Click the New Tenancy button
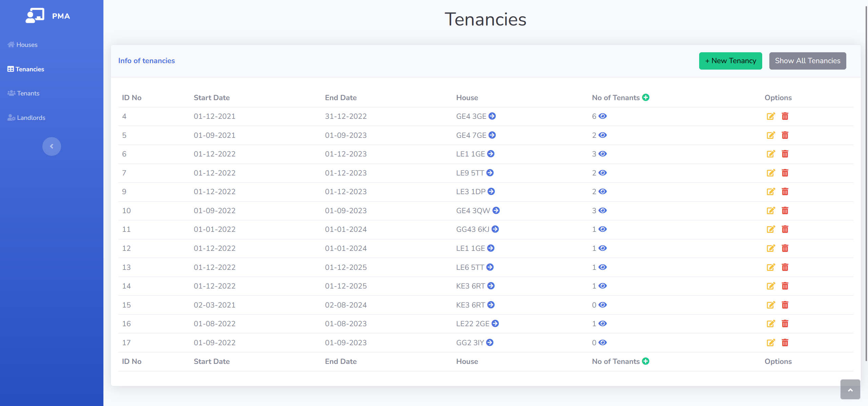 click(730, 61)
